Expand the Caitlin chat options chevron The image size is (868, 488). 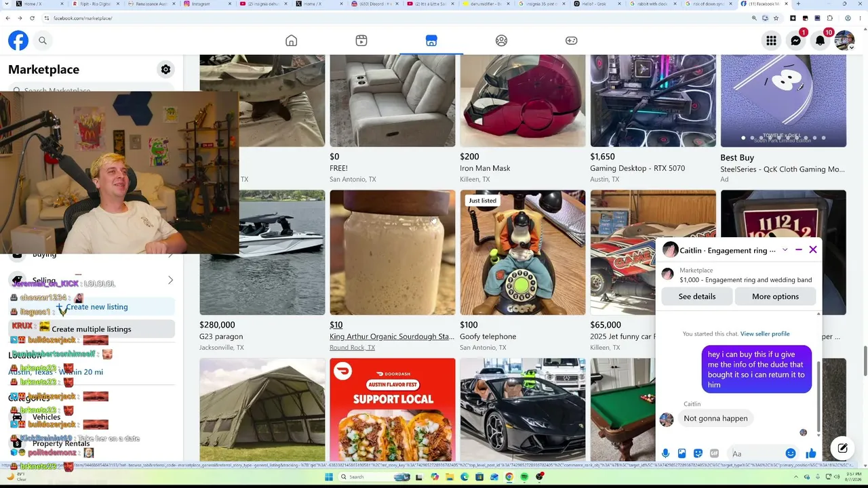[785, 249]
